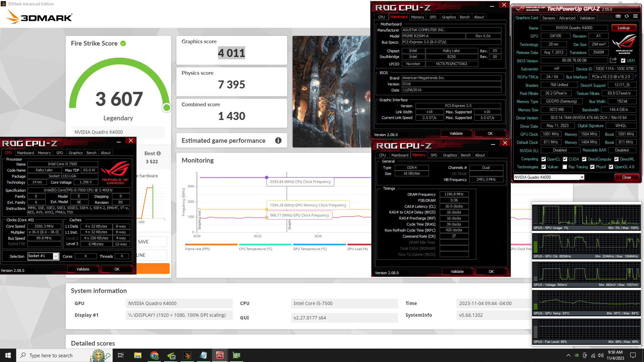Click Validate in the processor CPU-Z window
Screen dimensions: 644x362
(83, 269)
